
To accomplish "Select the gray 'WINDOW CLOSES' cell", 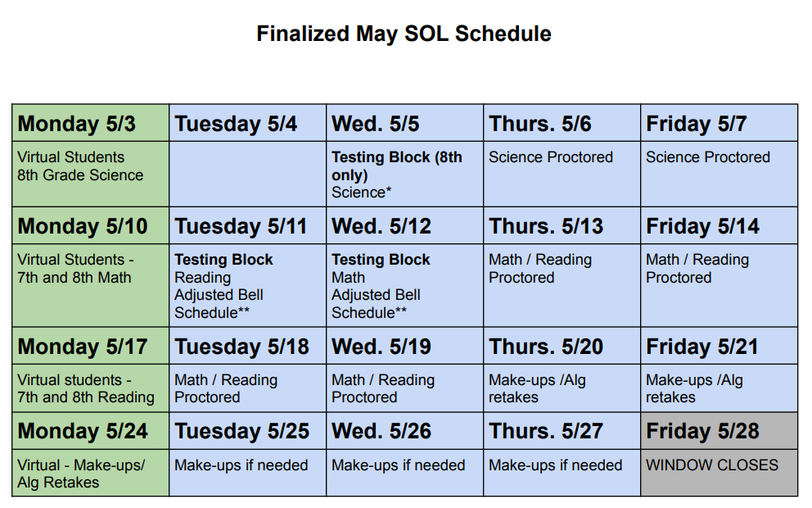I will pos(719,474).
